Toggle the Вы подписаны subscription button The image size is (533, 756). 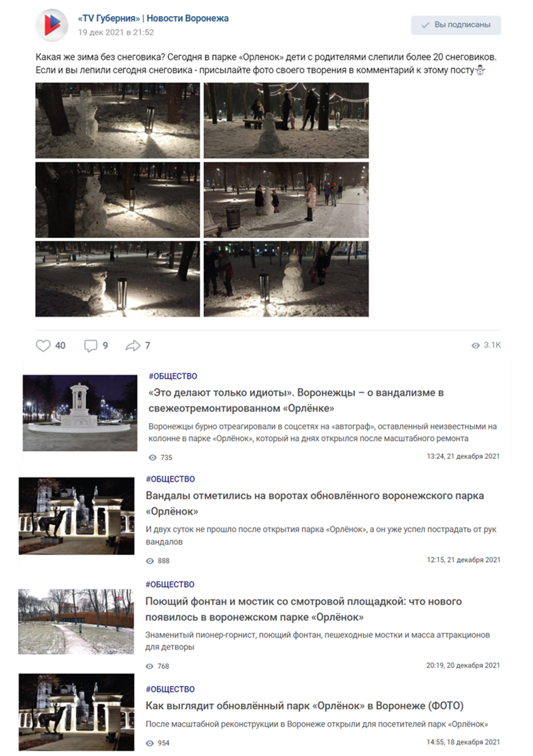coord(456,25)
